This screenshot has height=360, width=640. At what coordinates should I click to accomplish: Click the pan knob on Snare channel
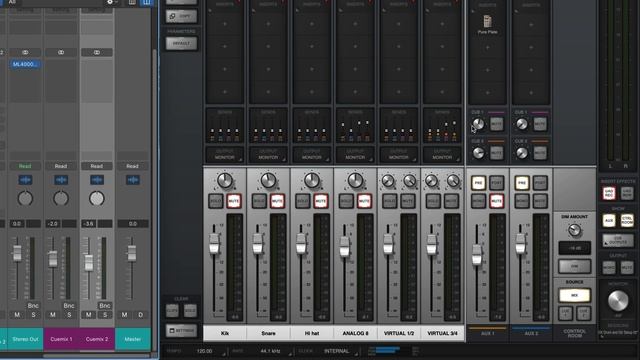268,180
